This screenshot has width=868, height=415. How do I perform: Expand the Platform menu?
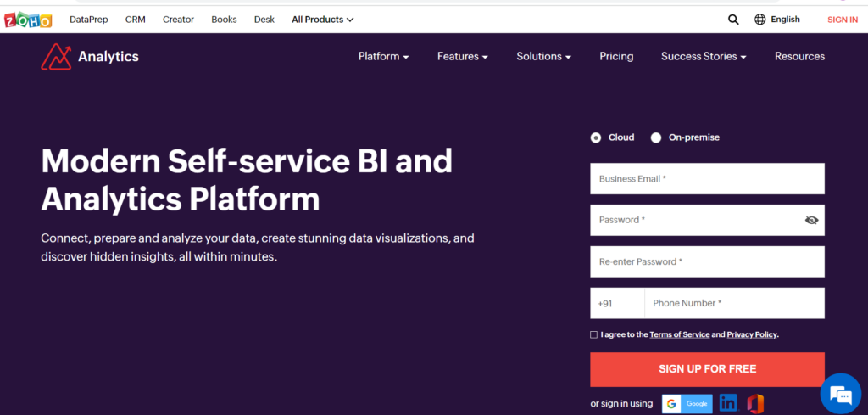click(x=384, y=57)
